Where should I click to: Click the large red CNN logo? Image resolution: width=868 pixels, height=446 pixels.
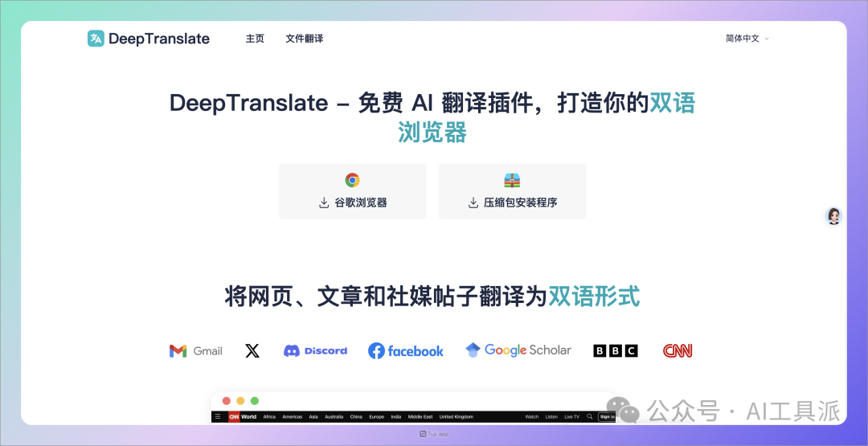click(678, 351)
